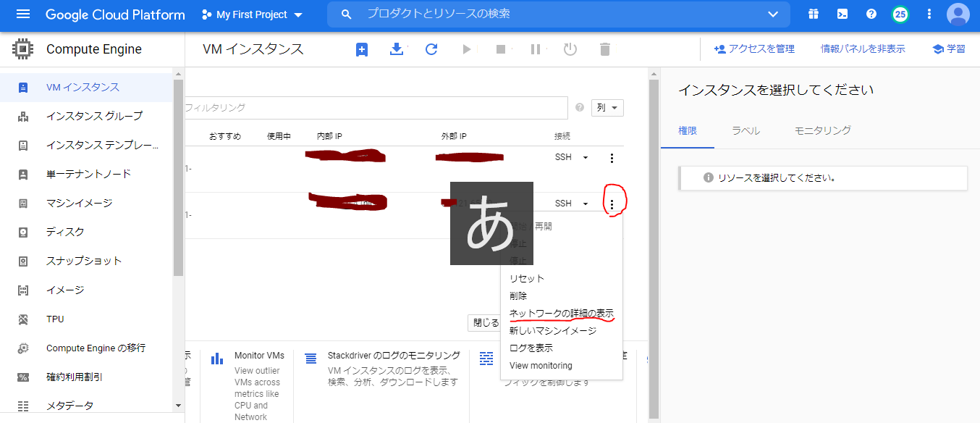Click the 学習 link

pos(954,49)
